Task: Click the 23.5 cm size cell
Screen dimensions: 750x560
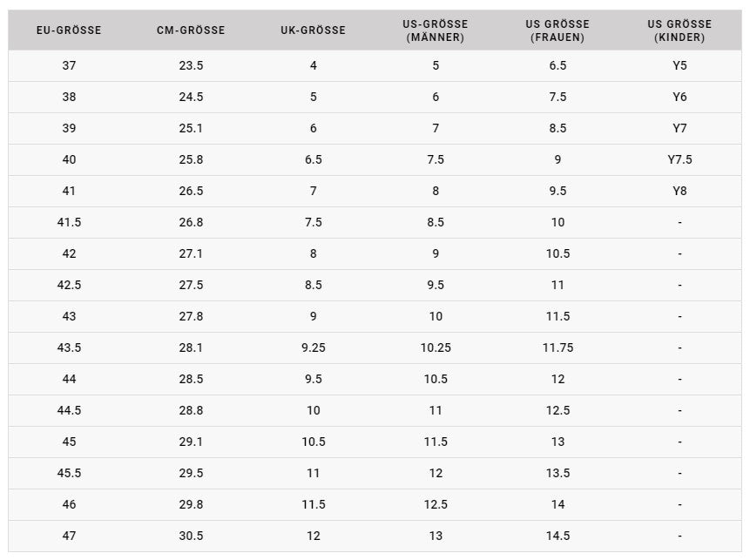Action: point(191,65)
